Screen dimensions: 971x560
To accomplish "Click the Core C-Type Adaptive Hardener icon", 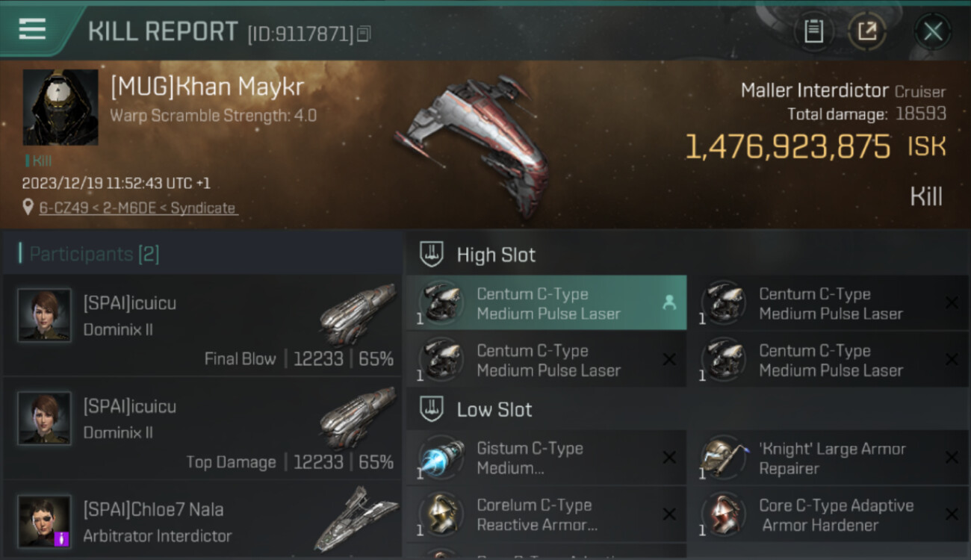I will click(724, 514).
